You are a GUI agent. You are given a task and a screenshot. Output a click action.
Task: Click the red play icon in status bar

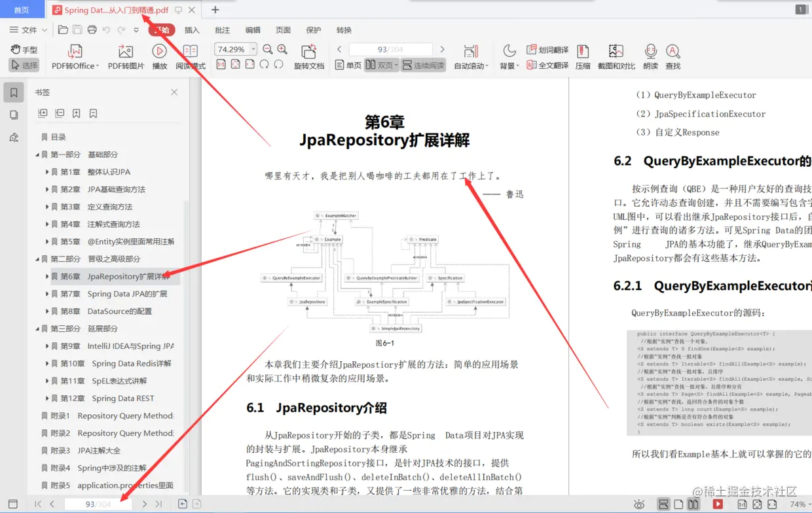click(x=718, y=504)
